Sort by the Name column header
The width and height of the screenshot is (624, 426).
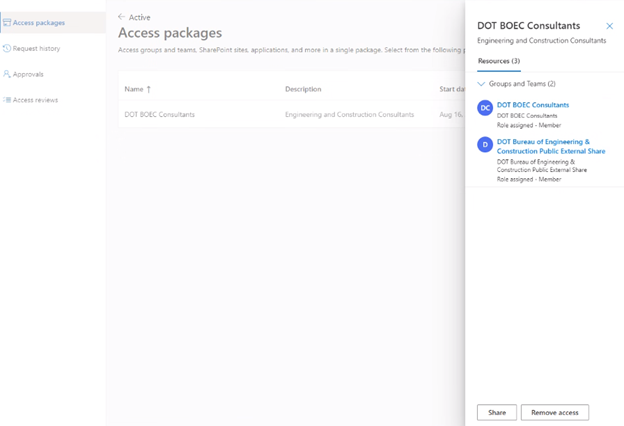pos(137,89)
